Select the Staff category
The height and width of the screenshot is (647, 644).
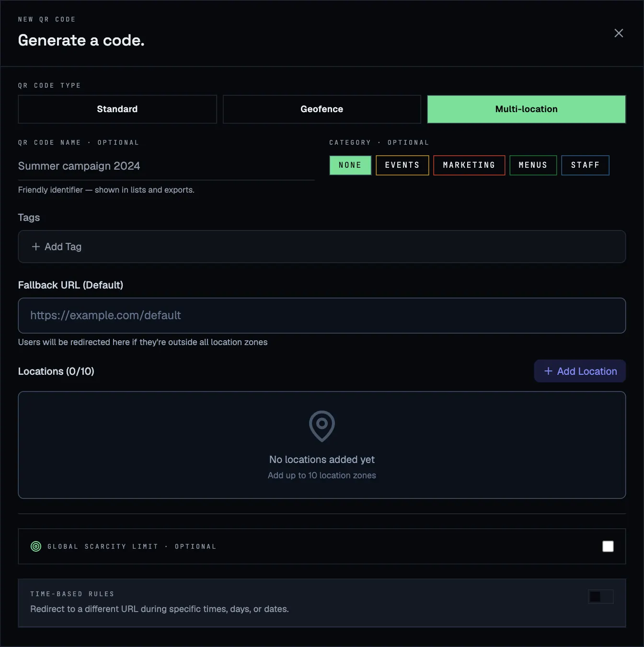click(586, 165)
